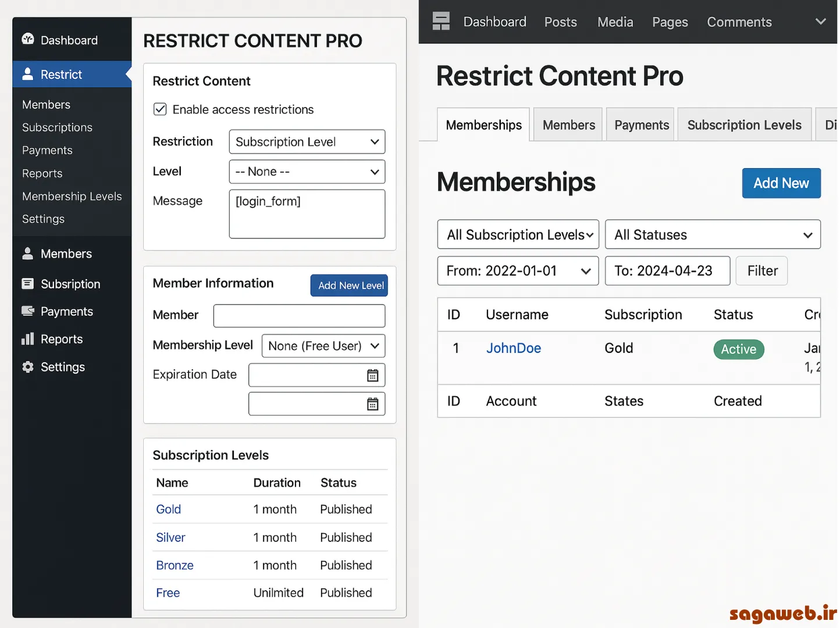Select the Reports bar-chart icon in the sidebar
840x628 pixels.
click(27, 339)
